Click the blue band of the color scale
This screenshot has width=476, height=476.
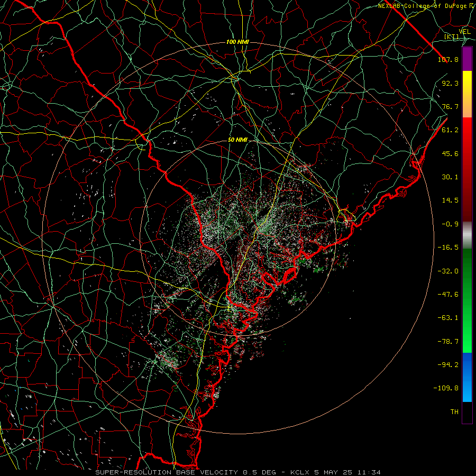click(x=467, y=377)
